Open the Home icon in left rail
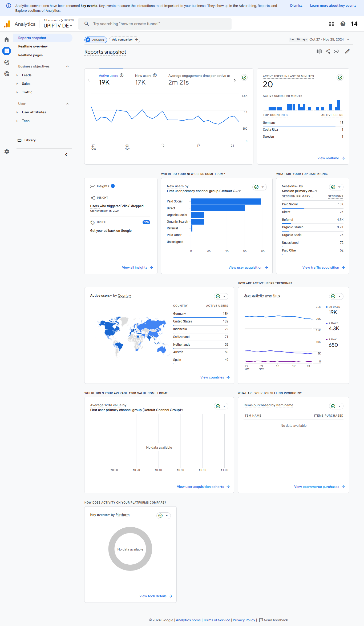 coord(7,39)
